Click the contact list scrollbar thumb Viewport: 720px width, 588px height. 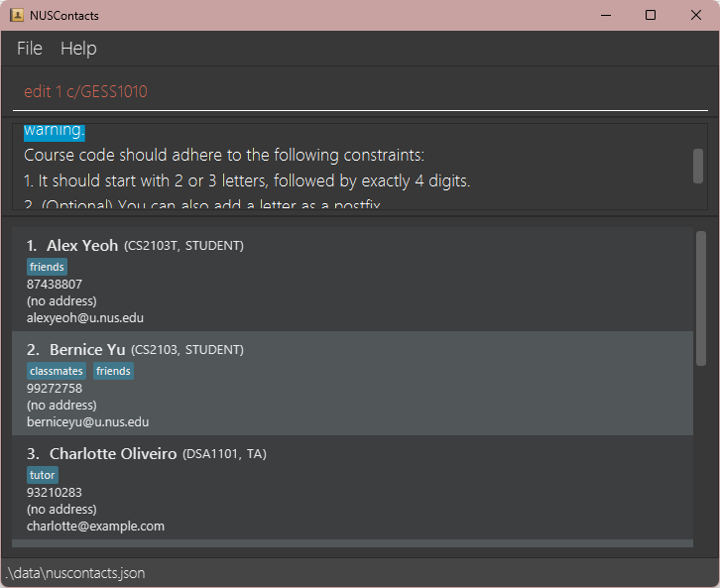click(701, 298)
